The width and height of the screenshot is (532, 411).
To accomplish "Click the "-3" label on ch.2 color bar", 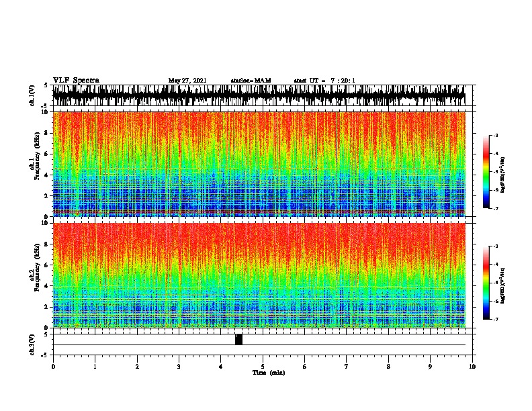I will pyautogui.click(x=495, y=246).
